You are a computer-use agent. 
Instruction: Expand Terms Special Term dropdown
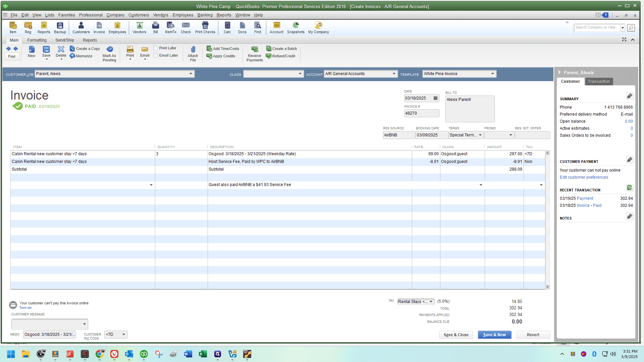point(480,135)
